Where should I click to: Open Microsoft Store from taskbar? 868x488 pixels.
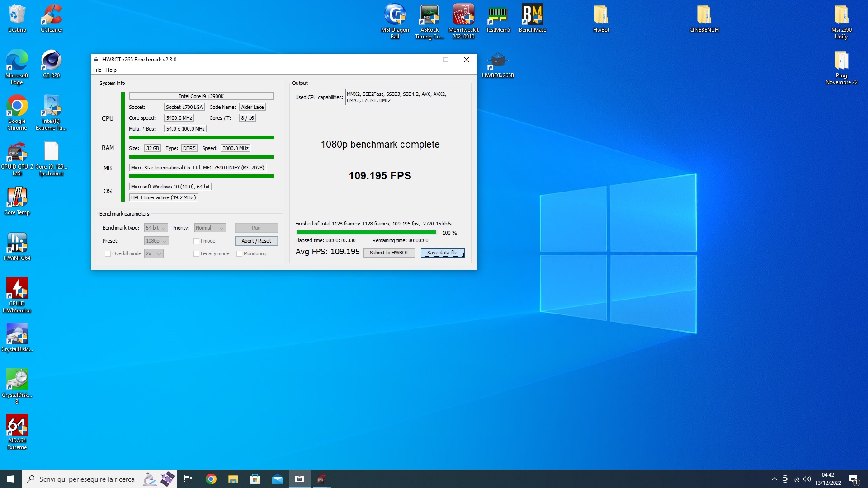click(255, 479)
